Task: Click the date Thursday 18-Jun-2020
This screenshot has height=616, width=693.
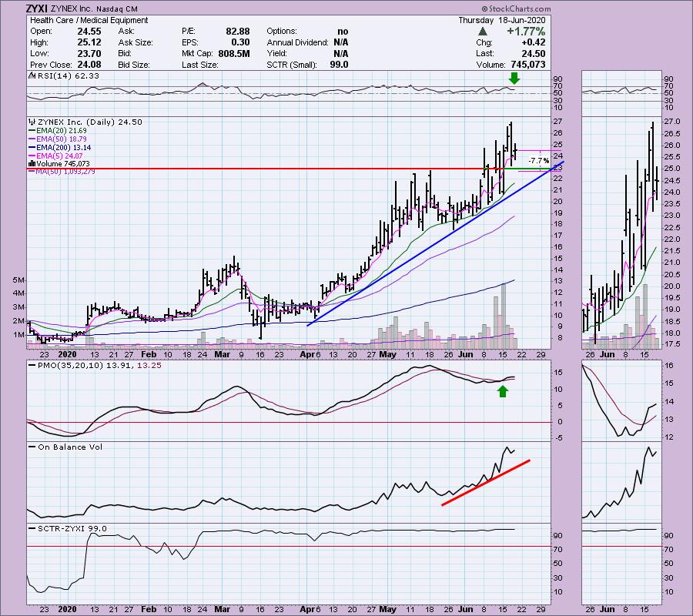Action: tap(501, 20)
